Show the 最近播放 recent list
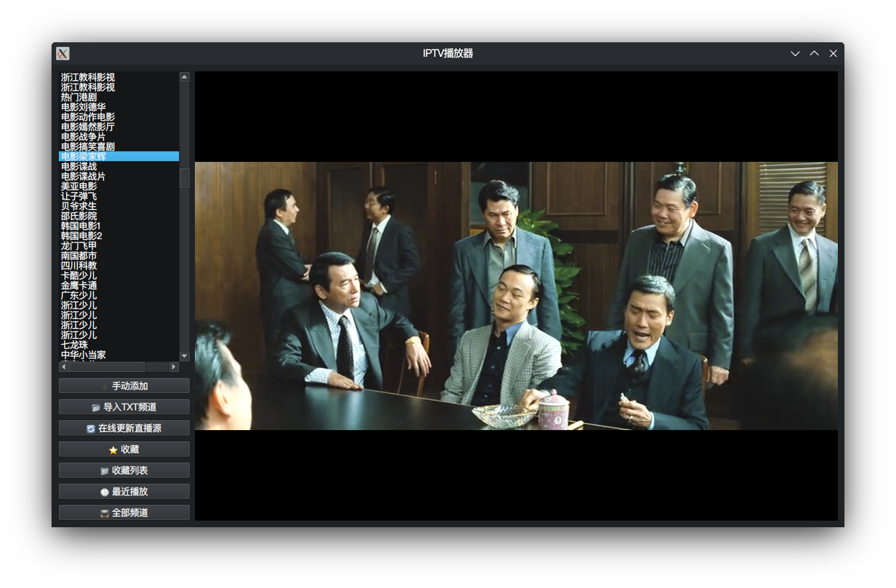This screenshot has width=896, height=588. [x=124, y=492]
